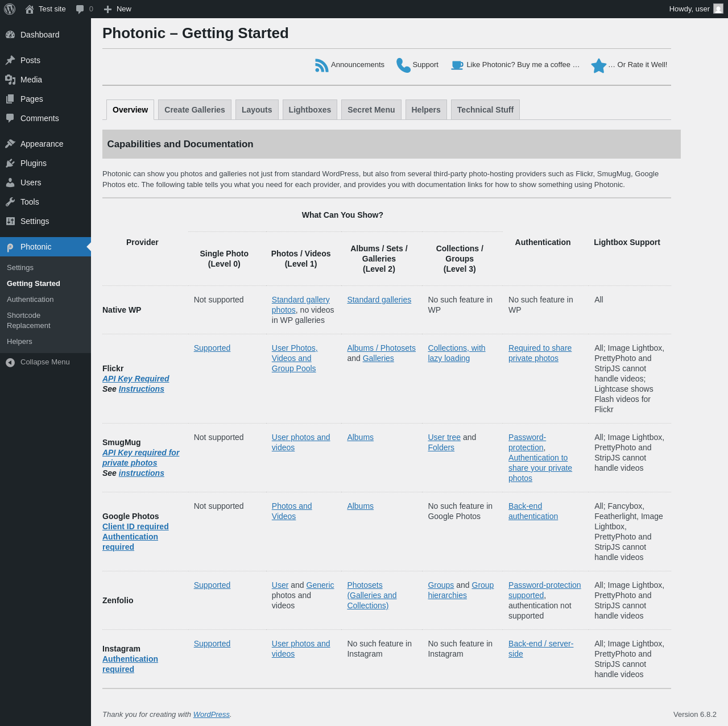Open the Test site home icon
This screenshot has width=728, height=726.
(30, 9)
